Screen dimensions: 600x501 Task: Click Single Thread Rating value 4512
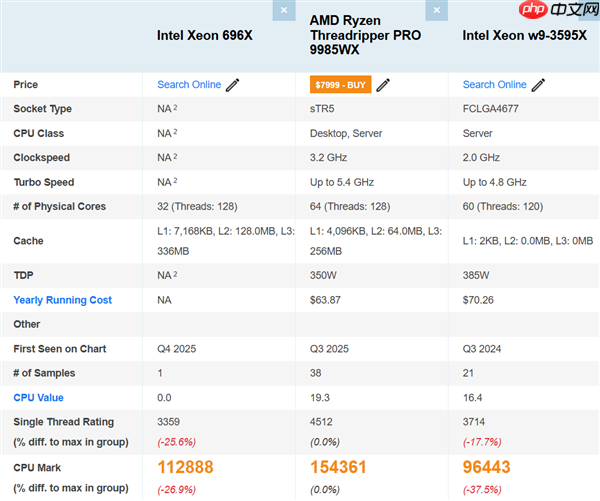tap(321, 422)
